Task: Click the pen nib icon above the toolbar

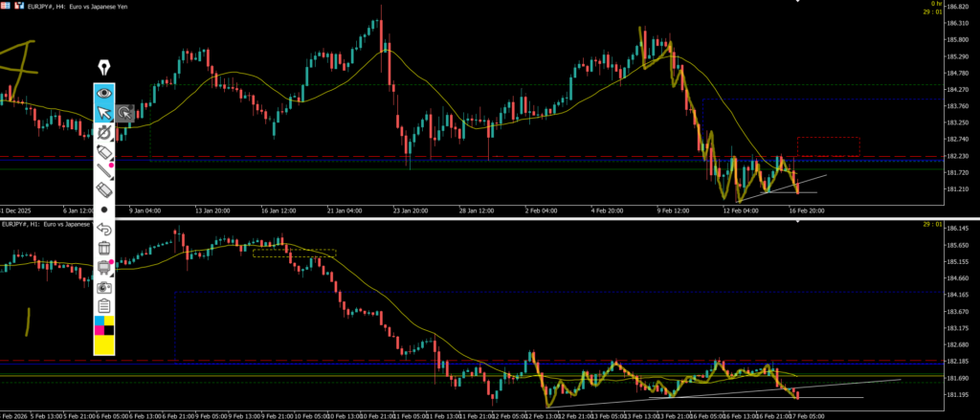Action: [103, 69]
